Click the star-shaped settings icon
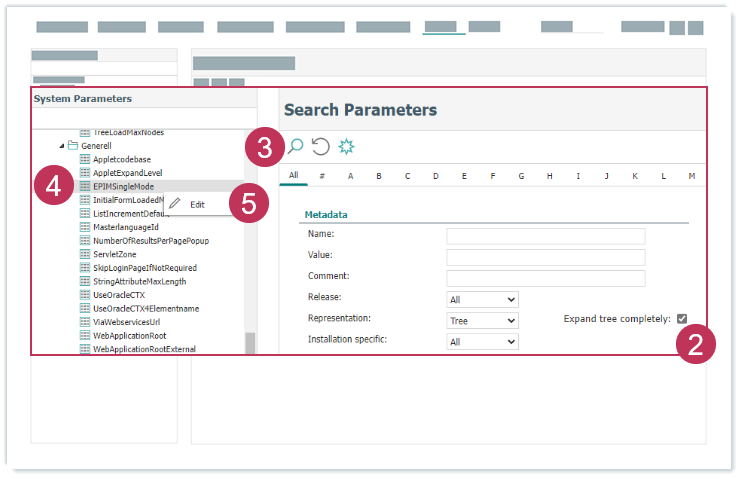Viewport: 741px width, 479px height. [346, 147]
